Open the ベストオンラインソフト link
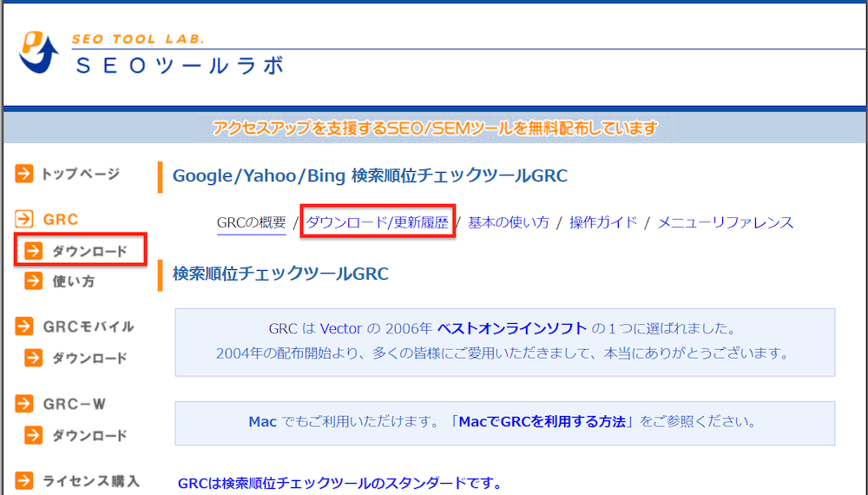The image size is (868, 495). click(512, 328)
